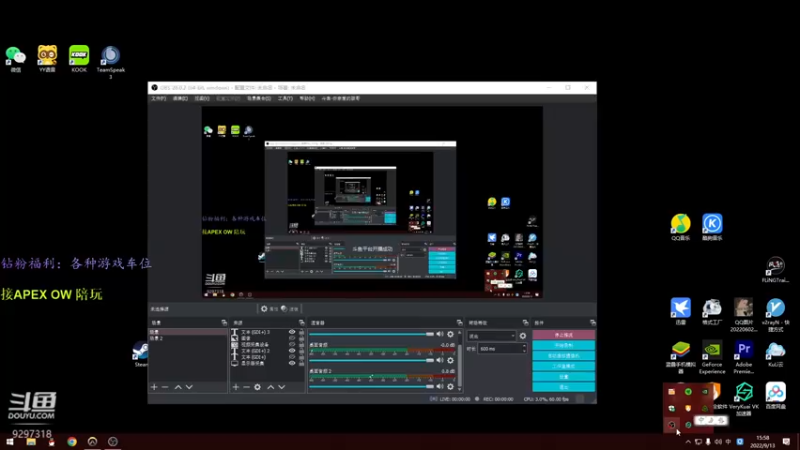The width and height of the screenshot is (800, 450).
Task: Open the KOOK desktop shortcut
Action: [79, 59]
